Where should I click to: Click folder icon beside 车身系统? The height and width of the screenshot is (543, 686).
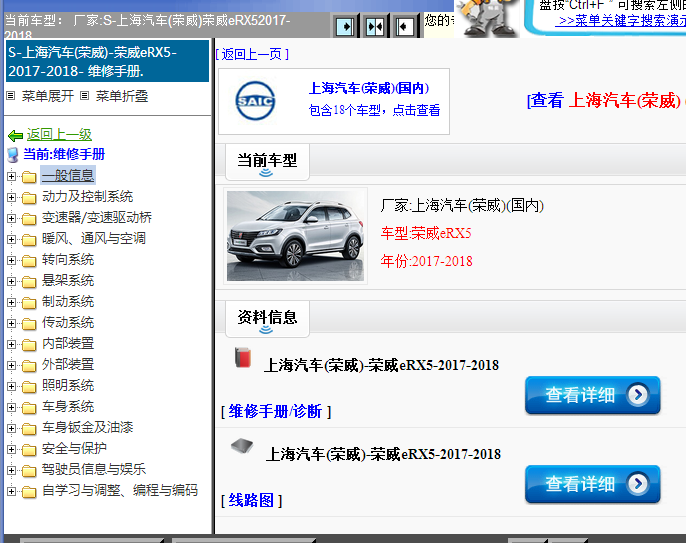pos(29,408)
